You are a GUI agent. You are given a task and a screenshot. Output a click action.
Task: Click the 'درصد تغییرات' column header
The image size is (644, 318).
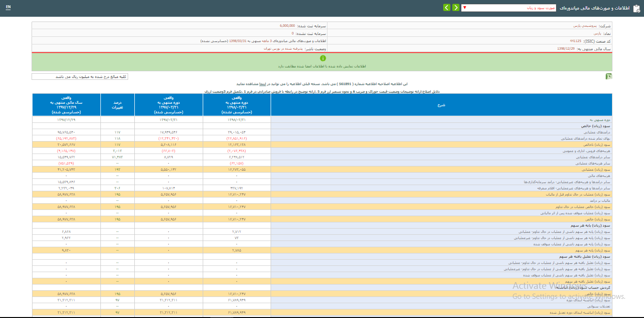coord(118,104)
